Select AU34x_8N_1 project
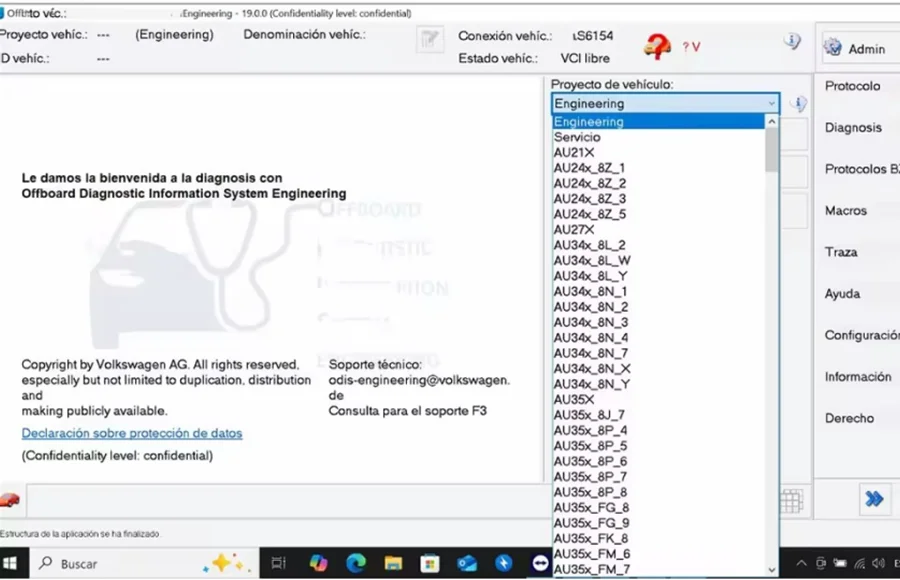This screenshot has width=900, height=580. 658,292
